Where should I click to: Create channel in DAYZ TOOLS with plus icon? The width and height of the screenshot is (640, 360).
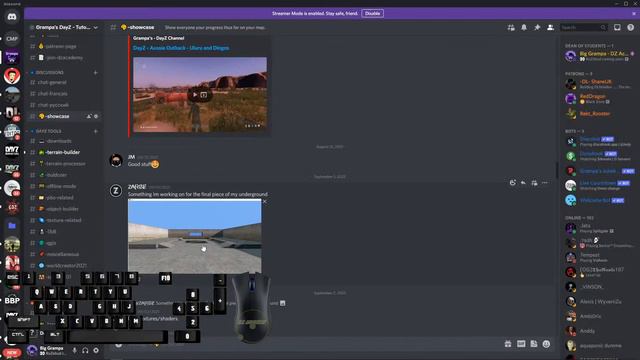click(96, 131)
